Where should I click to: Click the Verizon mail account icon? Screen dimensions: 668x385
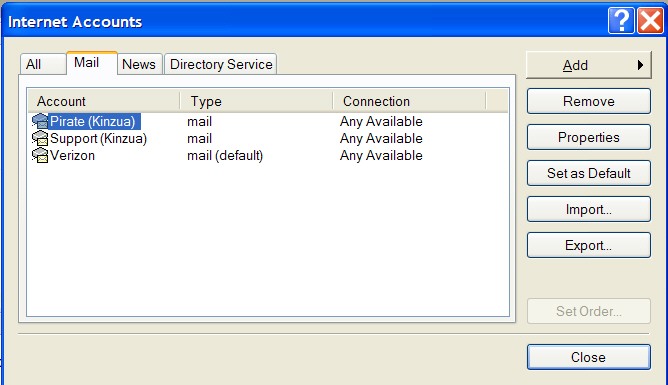[40, 155]
